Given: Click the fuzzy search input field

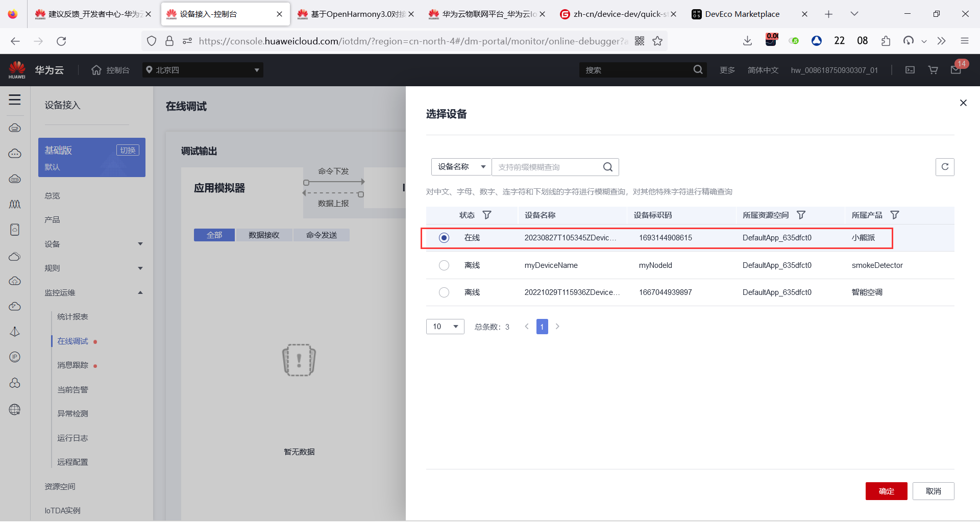Looking at the screenshot, I should [546, 167].
